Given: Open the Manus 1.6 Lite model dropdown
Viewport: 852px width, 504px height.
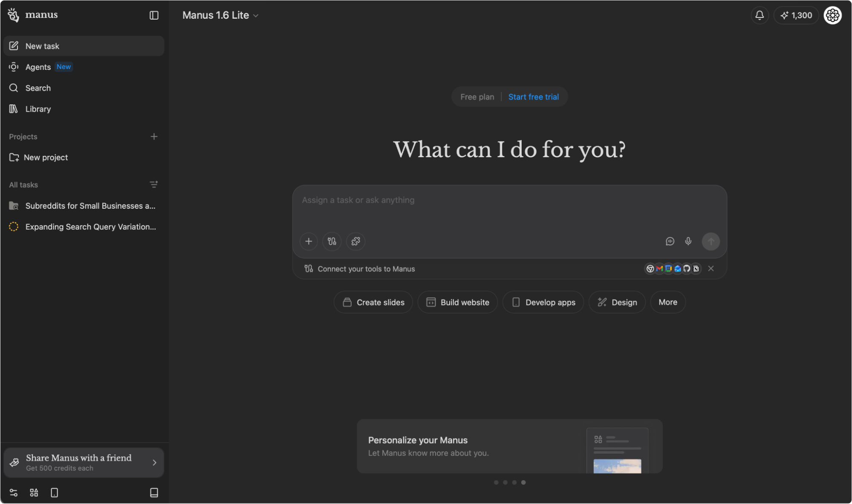Looking at the screenshot, I should [220, 15].
